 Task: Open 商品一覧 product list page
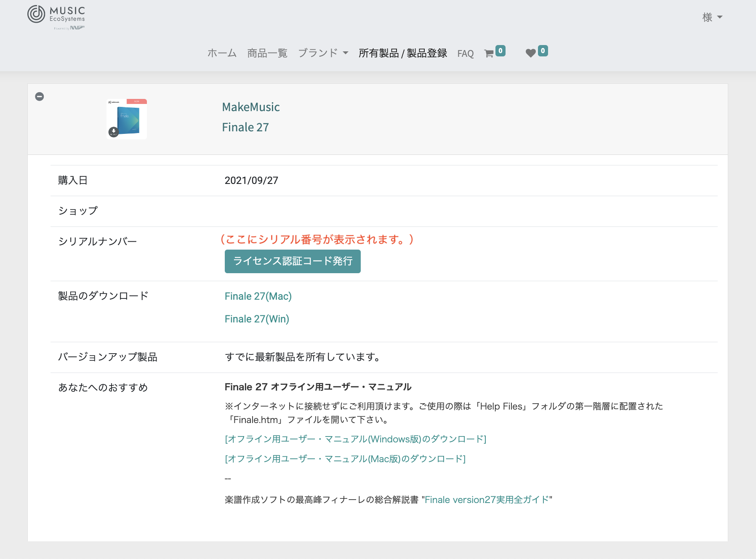[x=267, y=53]
